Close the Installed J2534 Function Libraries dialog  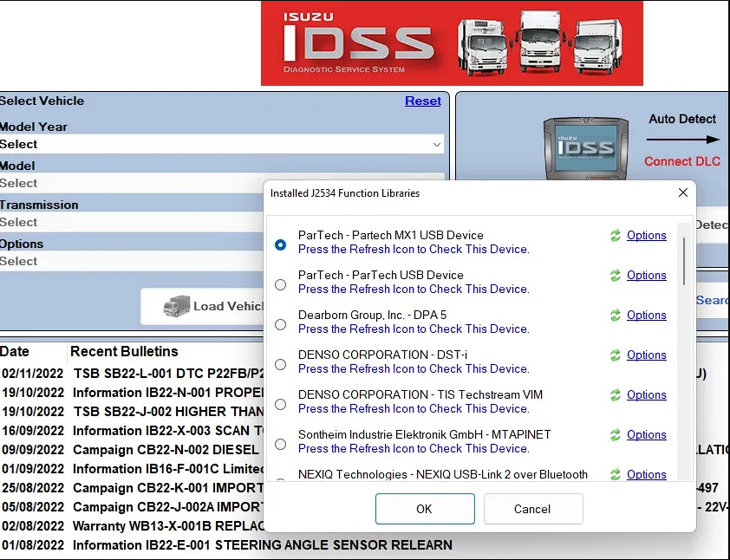pyautogui.click(x=682, y=192)
